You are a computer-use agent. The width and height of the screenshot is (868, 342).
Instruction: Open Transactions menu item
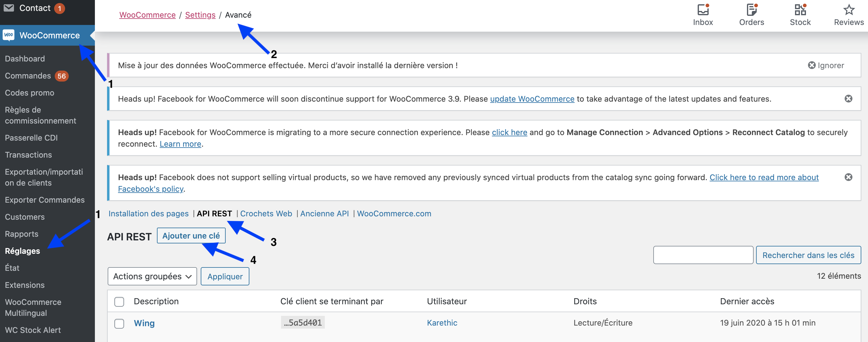pyautogui.click(x=28, y=155)
